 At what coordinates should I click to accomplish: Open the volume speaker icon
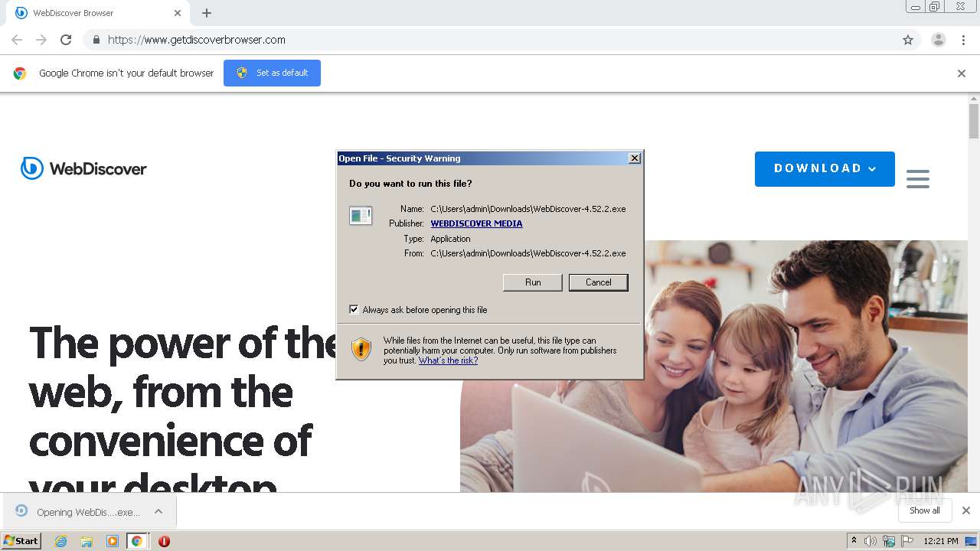pyautogui.click(x=871, y=541)
